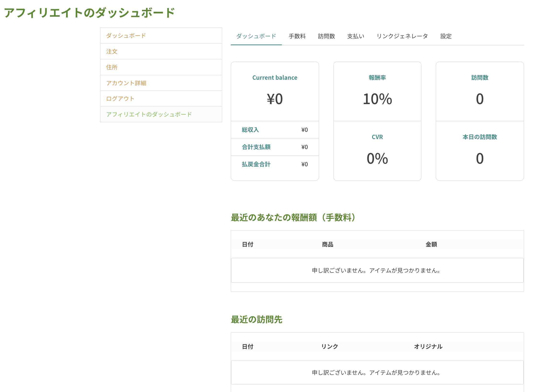
Task: Select アフィリエイトのダッシュボード sidebar item
Action: coord(149,115)
